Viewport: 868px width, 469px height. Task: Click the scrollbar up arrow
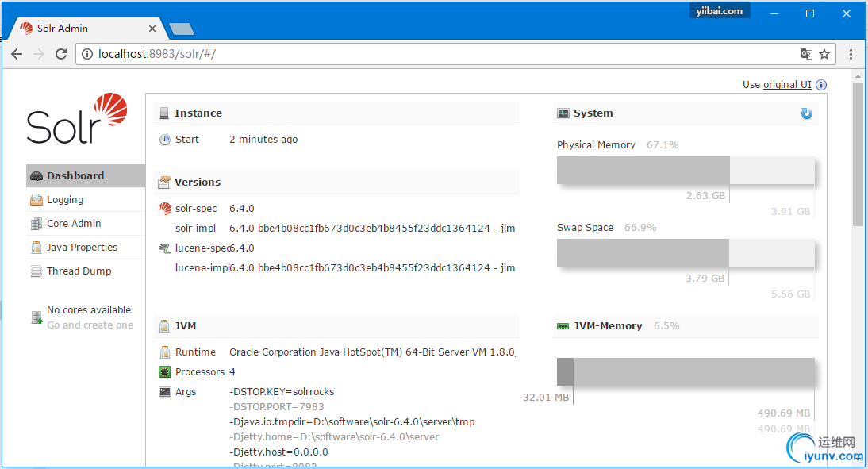[x=858, y=76]
